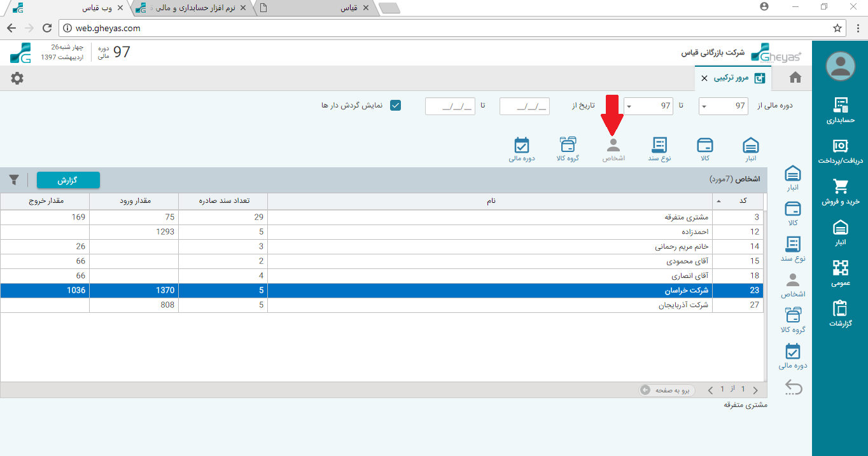Click کالا icon in vertical side strip
The width and height of the screenshot is (868, 456).
coord(793,214)
